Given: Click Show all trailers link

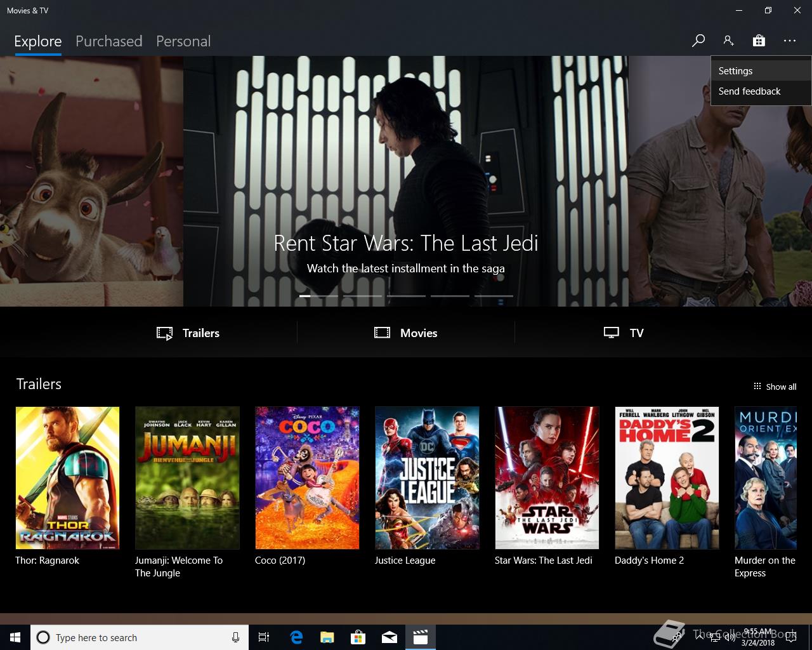Looking at the screenshot, I should coord(775,387).
